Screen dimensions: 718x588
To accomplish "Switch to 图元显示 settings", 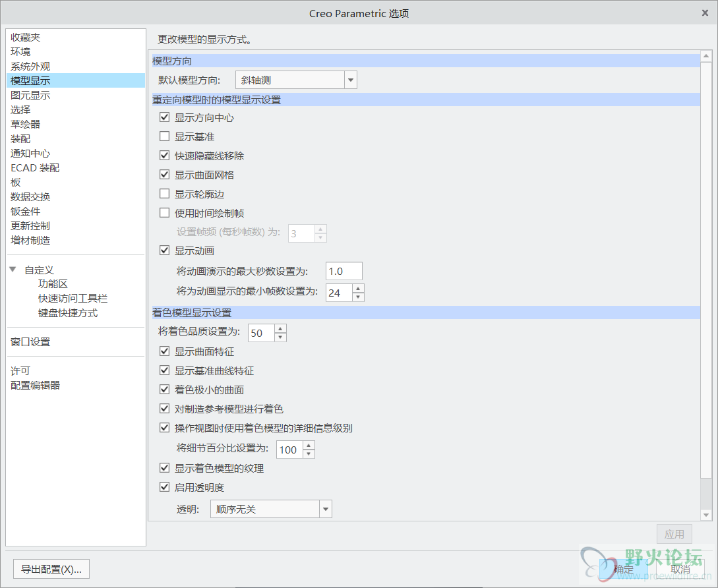I will pos(30,95).
